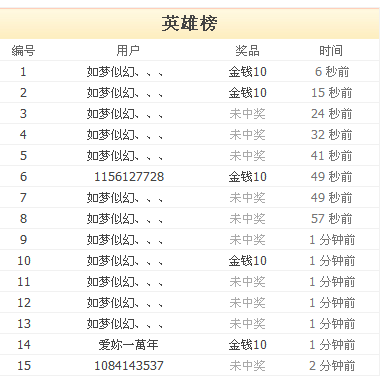Click the username in row 13
Image resolution: width=384 pixels, height=388 pixels.
coord(125,324)
